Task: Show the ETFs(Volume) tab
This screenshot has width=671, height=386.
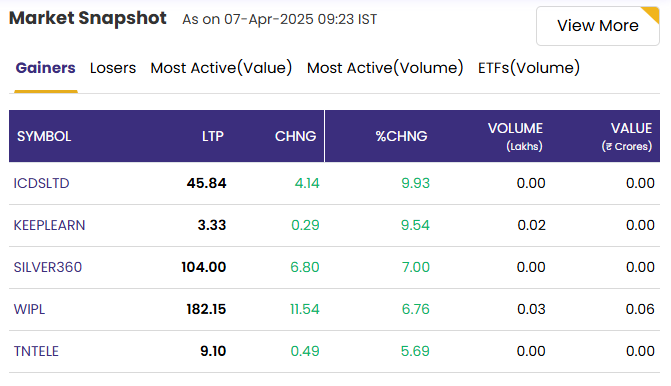Action: click(x=529, y=68)
